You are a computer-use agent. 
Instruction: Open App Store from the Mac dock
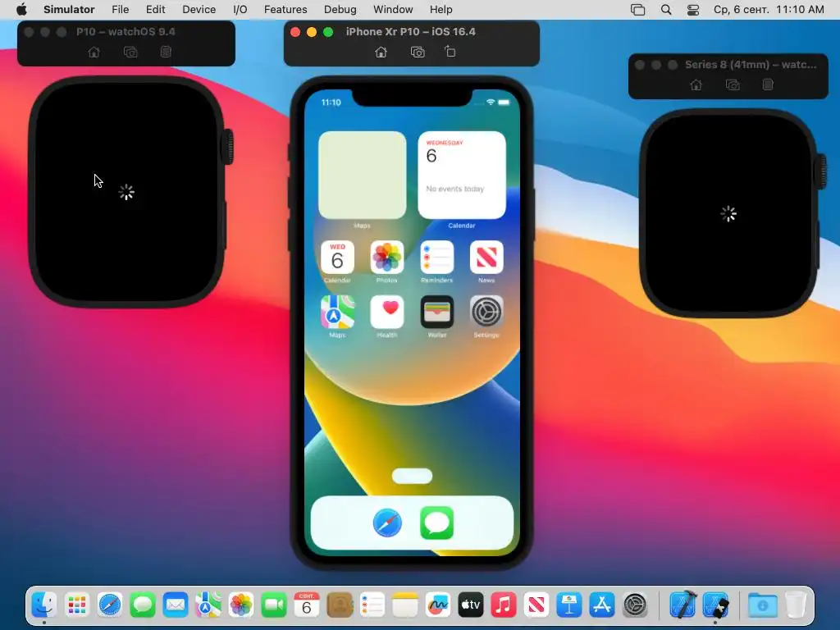(x=601, y=605)
